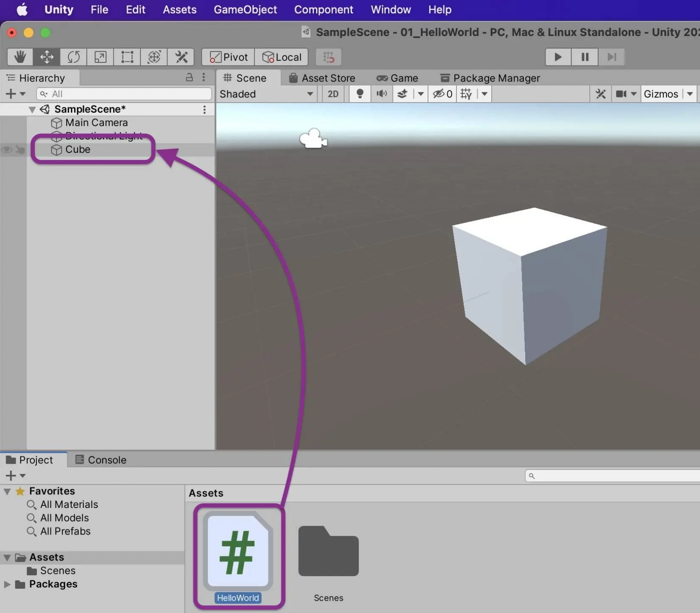
Task: Toggle scene lighting bulb icon
Action: [360, 94]
